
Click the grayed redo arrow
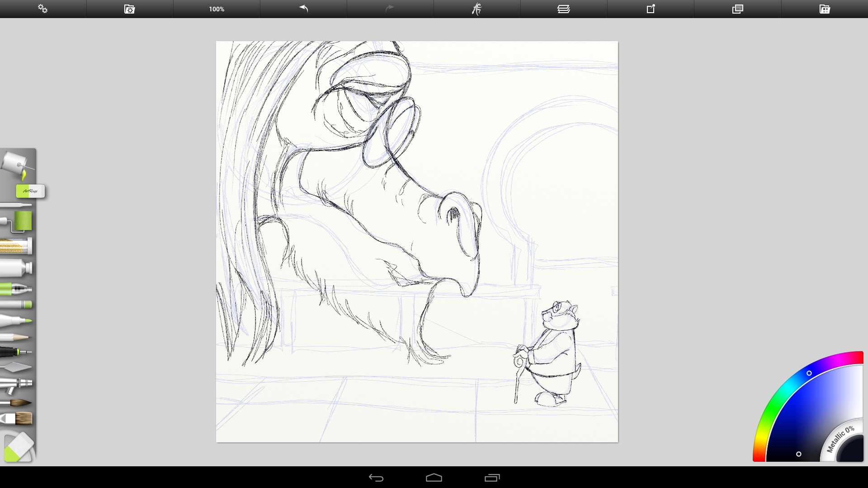(x=390, y=9)
